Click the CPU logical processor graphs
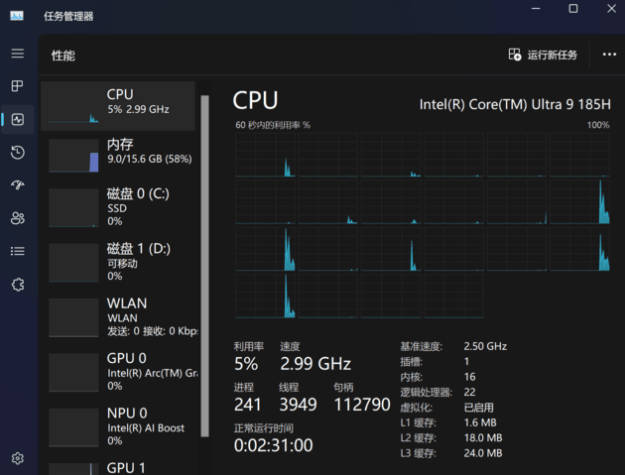The width and height of the screenshot is (625, 475). pyautogui.click(x=422, y=225)
